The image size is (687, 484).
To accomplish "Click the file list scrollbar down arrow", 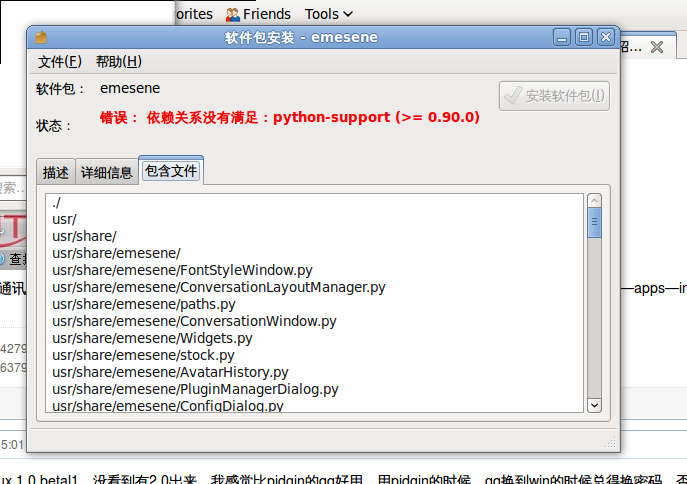I will click(594, 405).
